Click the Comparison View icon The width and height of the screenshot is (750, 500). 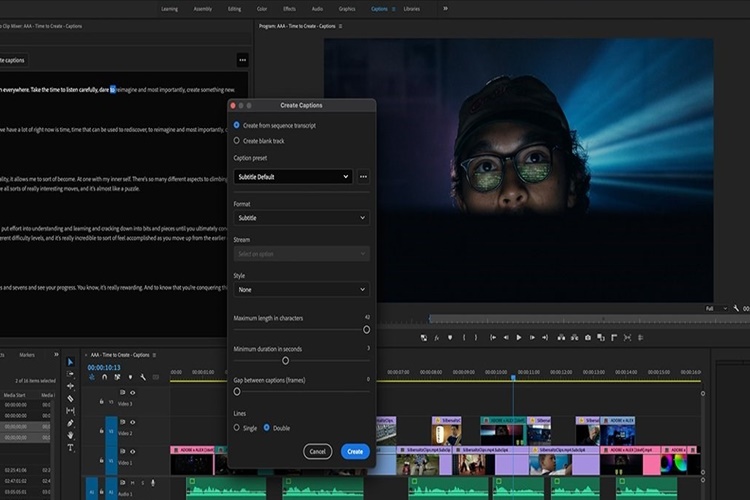coord(601,337)
